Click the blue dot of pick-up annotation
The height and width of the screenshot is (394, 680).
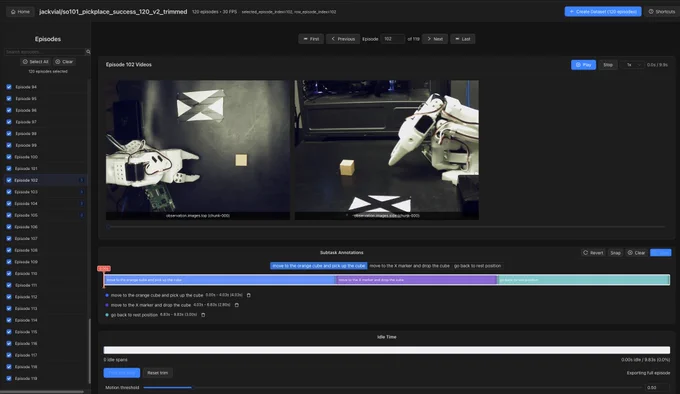pos(107,295)
